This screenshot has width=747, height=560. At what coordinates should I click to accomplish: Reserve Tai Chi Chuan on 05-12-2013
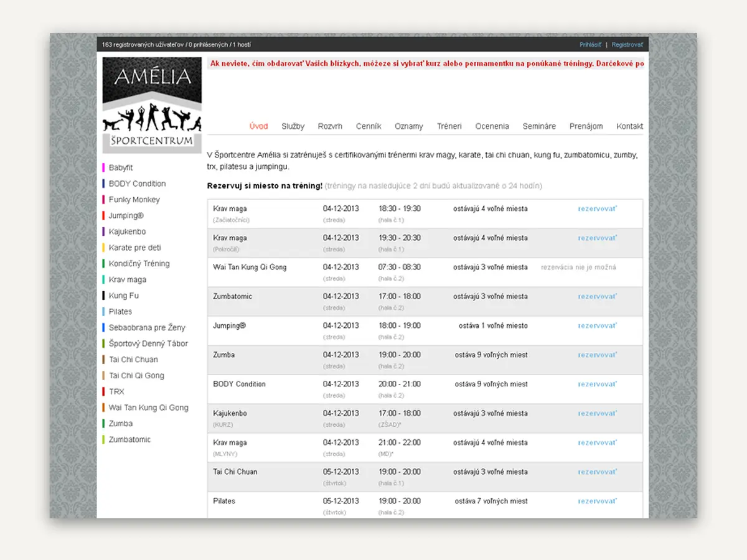[x=598, y=472]
